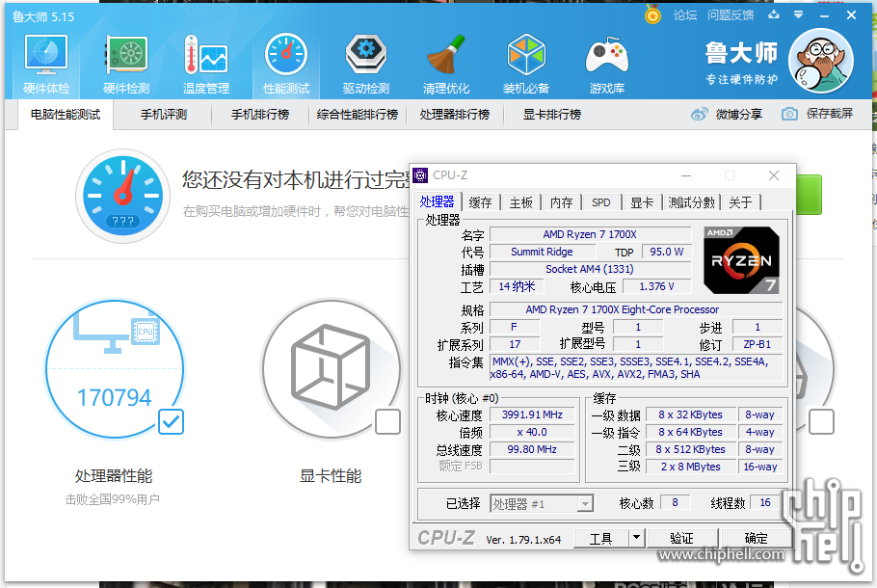Check the 显卡性能 checkbox

point(387,422)
